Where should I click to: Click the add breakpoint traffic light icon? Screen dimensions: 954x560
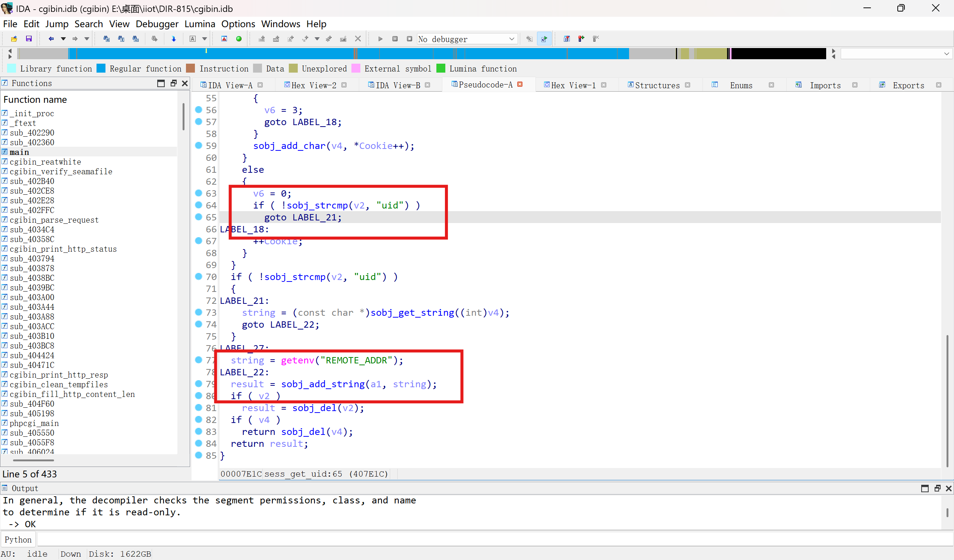click(x=581, y=39)
